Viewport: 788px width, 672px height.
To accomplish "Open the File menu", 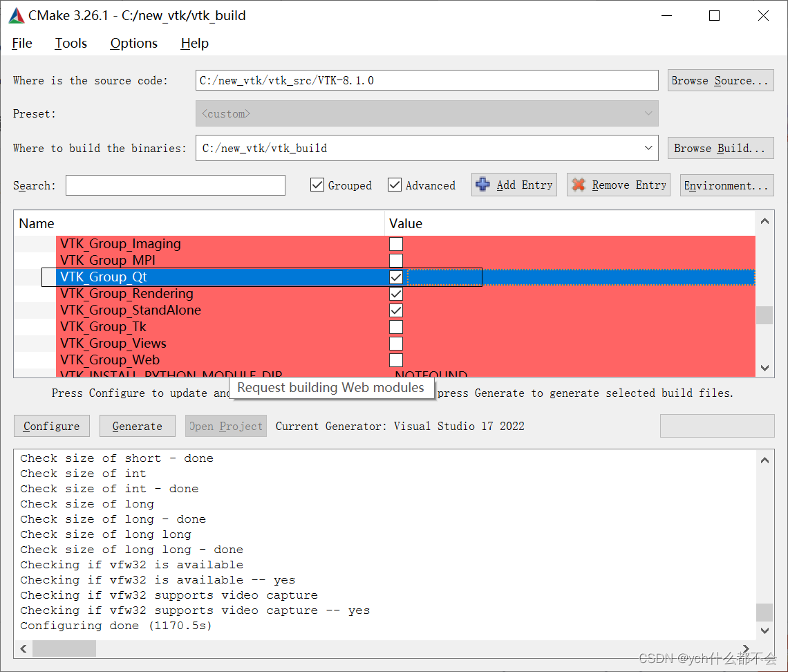I will click(21, 43).
